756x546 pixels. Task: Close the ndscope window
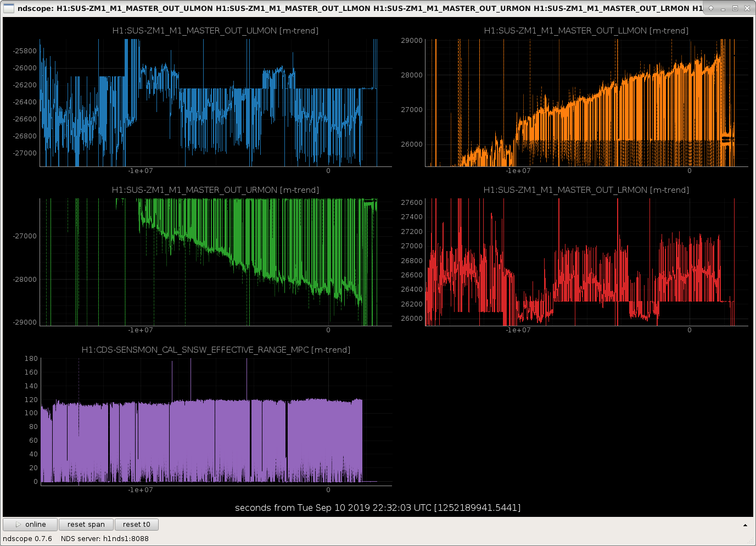tap(747, 8)
